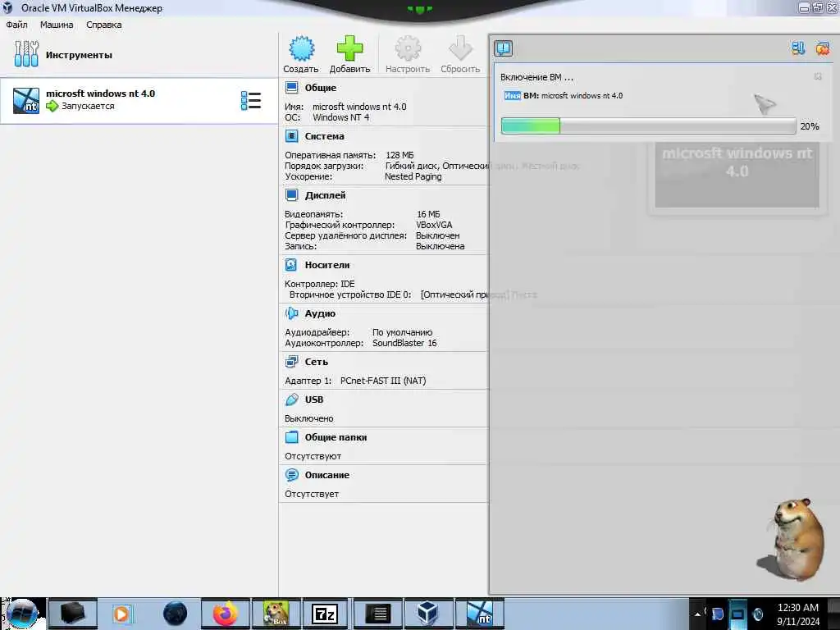Open the Система section heading
The image size is (840, 630).
[325, 136]
